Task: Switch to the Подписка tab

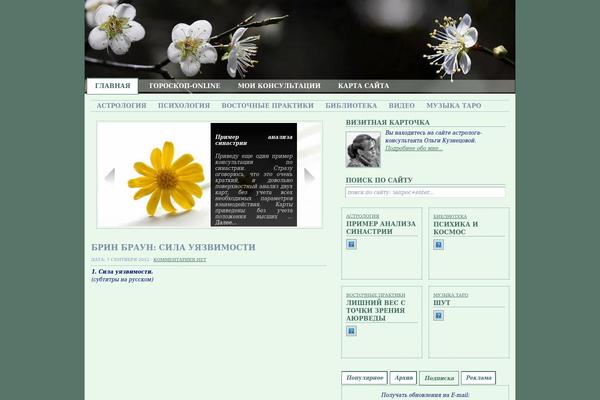Action: click(438, 378)
